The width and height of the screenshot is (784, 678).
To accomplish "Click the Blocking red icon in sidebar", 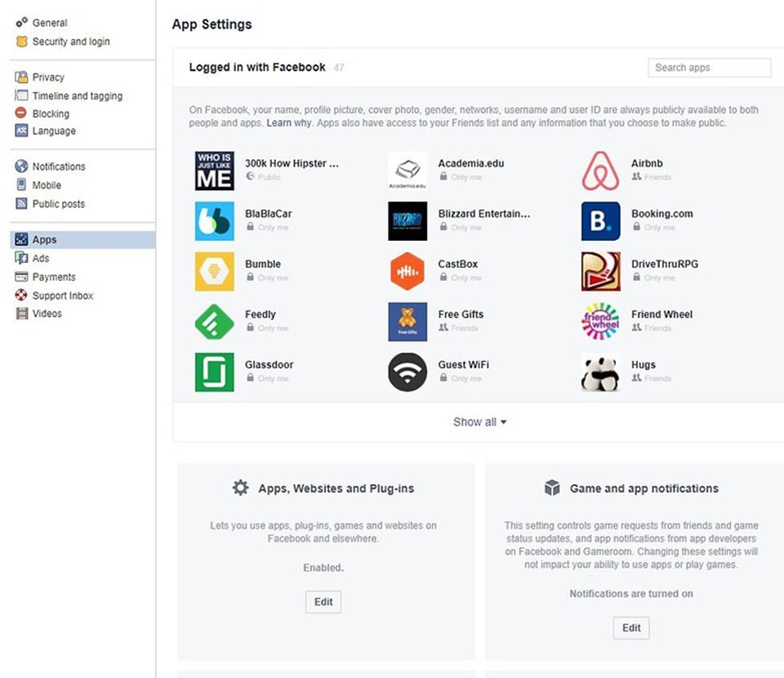I will (21, 113).
